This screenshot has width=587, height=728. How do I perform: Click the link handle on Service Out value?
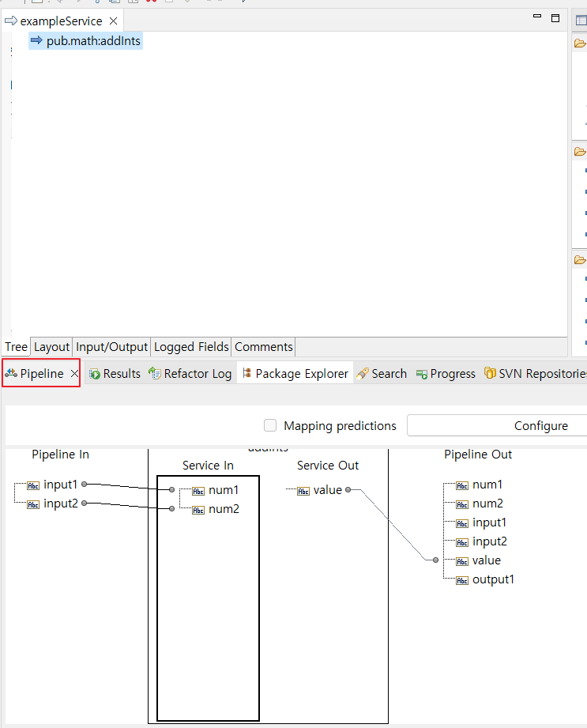click(x=348, y=489)
